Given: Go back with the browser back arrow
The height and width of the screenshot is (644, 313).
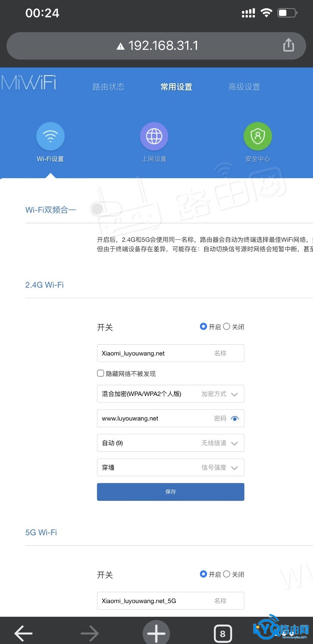Looking at the screenshot, I should tap(23, 633).
